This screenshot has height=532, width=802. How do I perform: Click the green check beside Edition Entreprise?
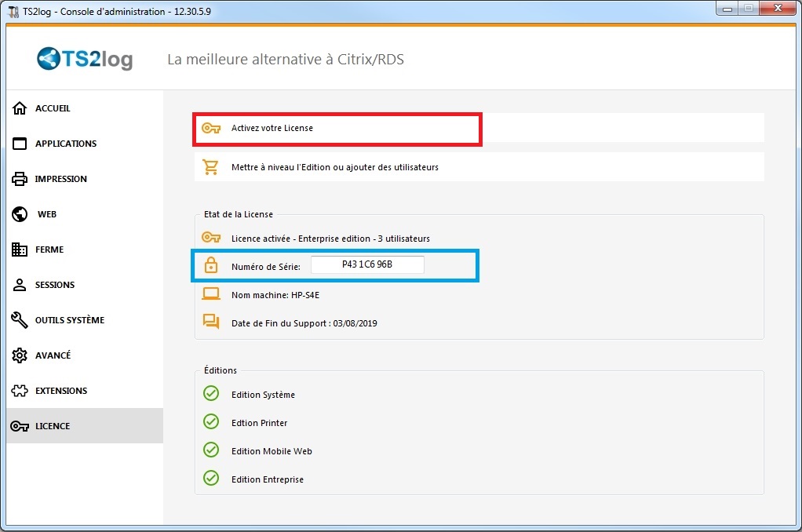click(211, 478)
